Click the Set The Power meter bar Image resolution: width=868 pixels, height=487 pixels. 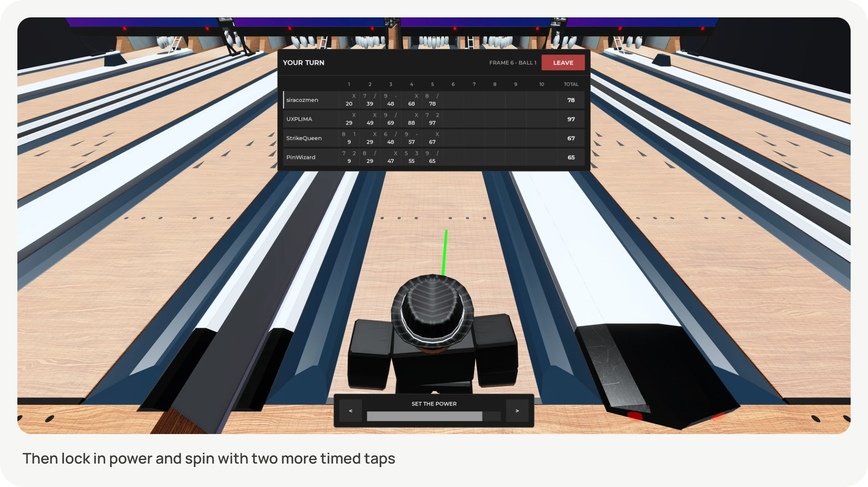coord(434,416)
